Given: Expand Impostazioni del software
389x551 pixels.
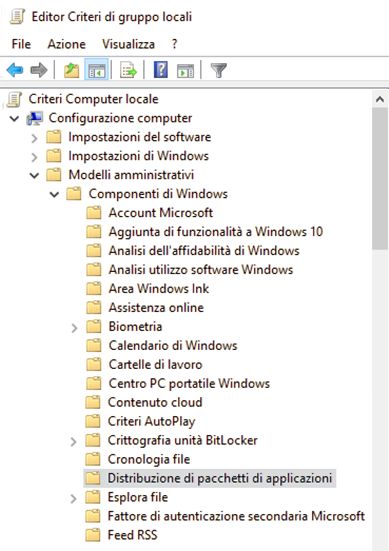Looking at the screenshot, I should pyautogui.click(x=34, y=138).
